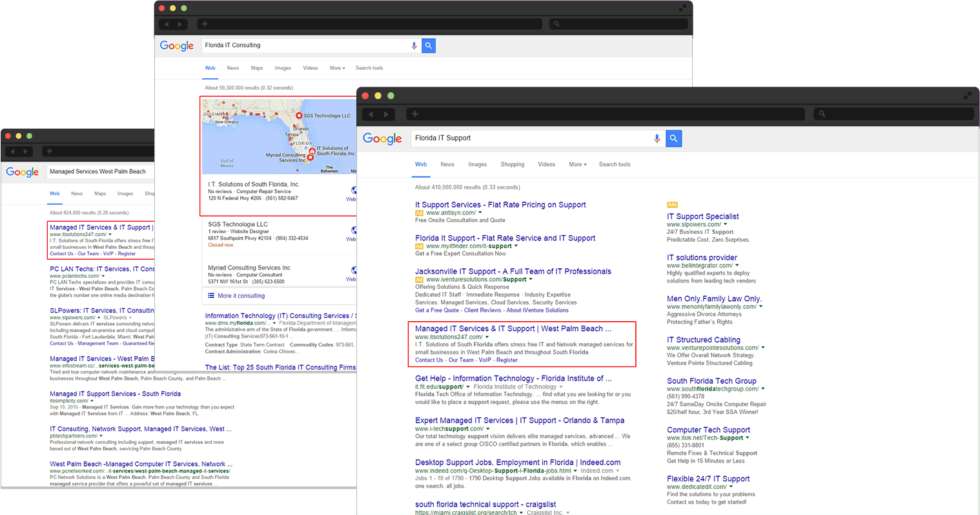The width and height of the screenshot is (980, 515).
Task: Click magnifier icon in Florida IT Consulting window's dark toolbar
Action: click(x=556, y=24)
